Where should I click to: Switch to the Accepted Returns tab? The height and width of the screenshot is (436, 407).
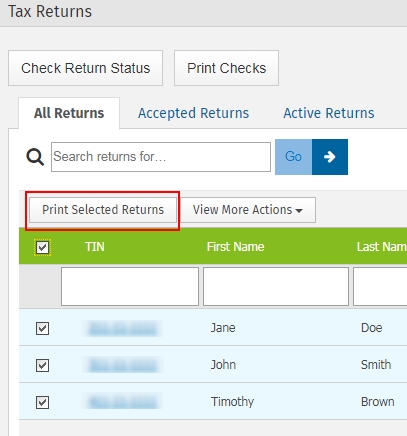pos(193,113)
